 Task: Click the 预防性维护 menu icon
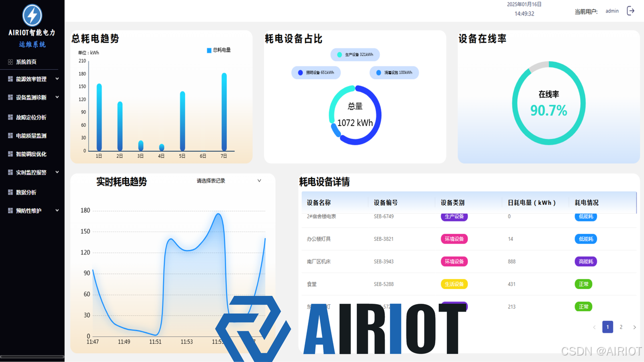click(x=11, y=211)
